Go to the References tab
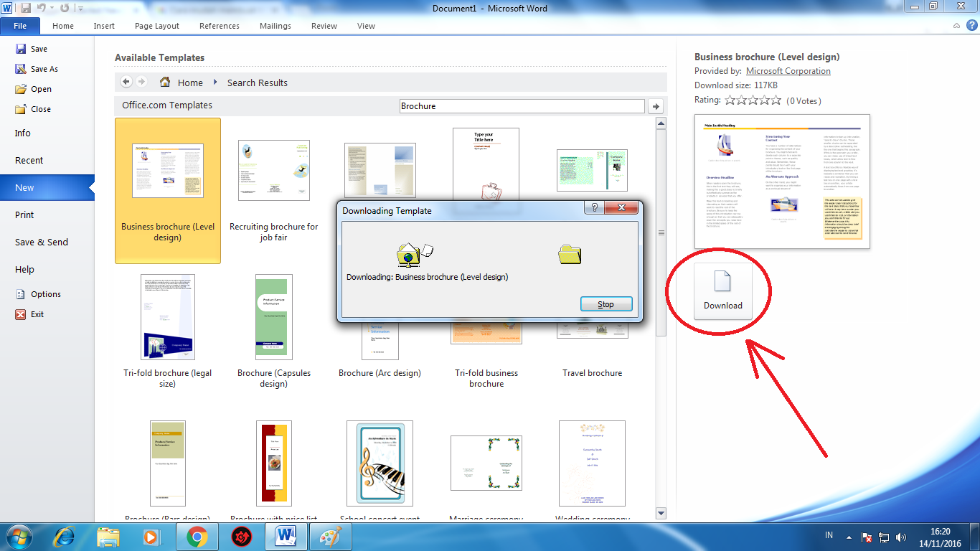Image resolution: width=980 pixels, height=551 pixels. pos(220,26)
